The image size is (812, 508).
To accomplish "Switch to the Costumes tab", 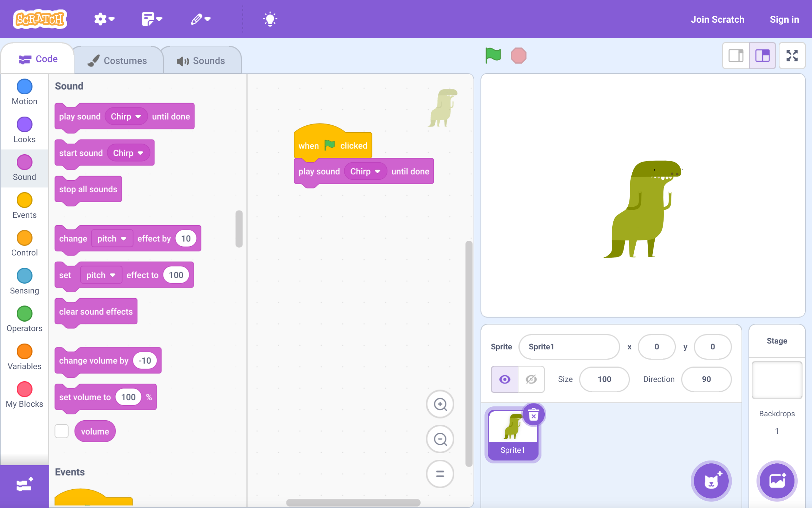I will 118,60.
